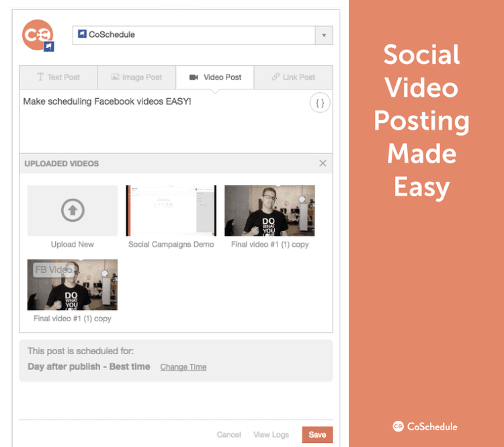Select the thumbnail tagged FB Video
Screen dimensions: 504x447
click(x=73, y=284)
